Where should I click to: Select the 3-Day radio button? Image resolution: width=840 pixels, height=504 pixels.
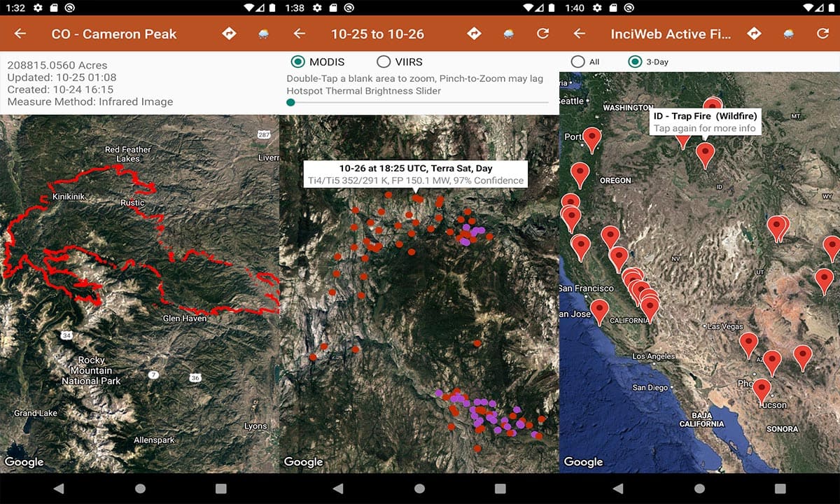(635, 62)
